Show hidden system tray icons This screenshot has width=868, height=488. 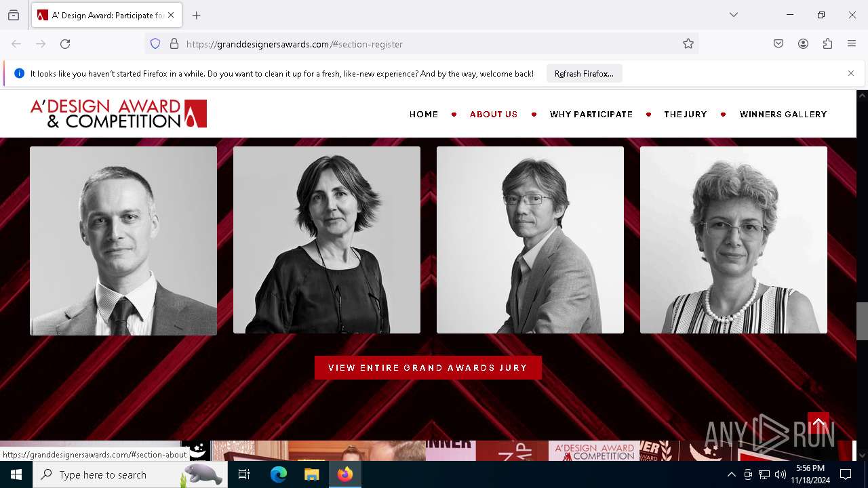tap(731, 474)
